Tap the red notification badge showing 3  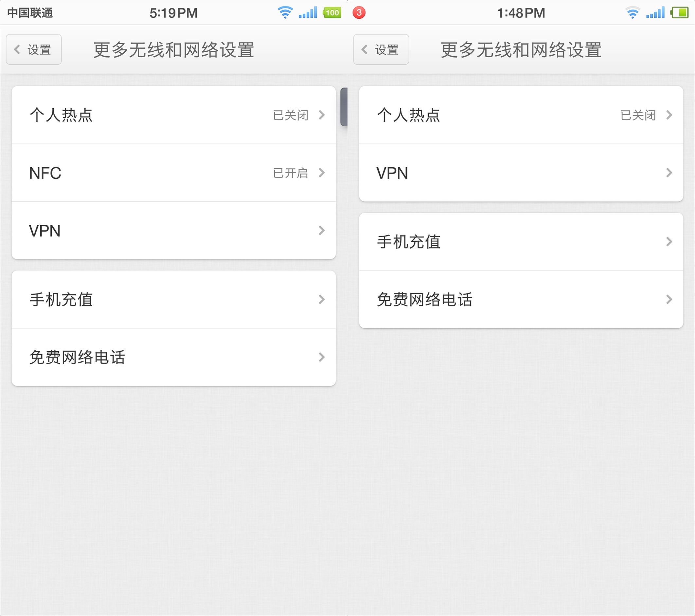pyautogui.click(x=359, y=13)
